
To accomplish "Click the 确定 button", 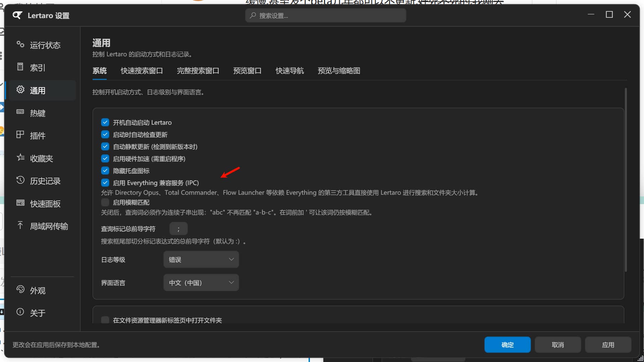I will pos(507,345).
